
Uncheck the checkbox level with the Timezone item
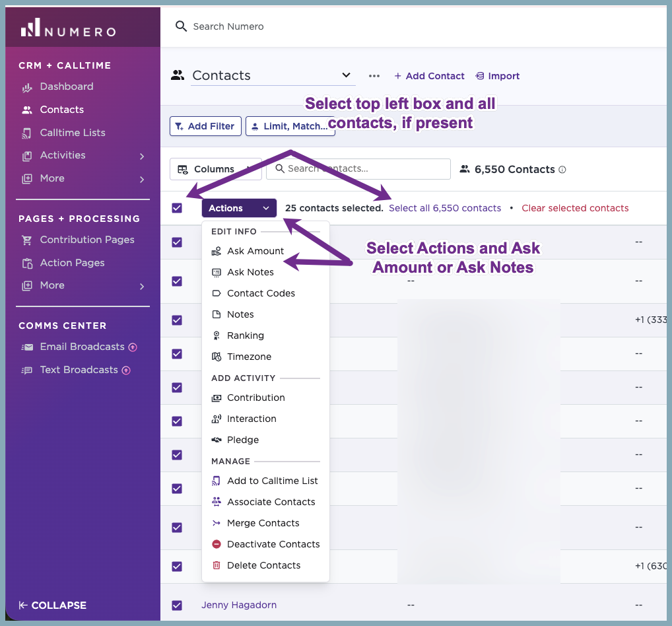[x=177, y=354]
